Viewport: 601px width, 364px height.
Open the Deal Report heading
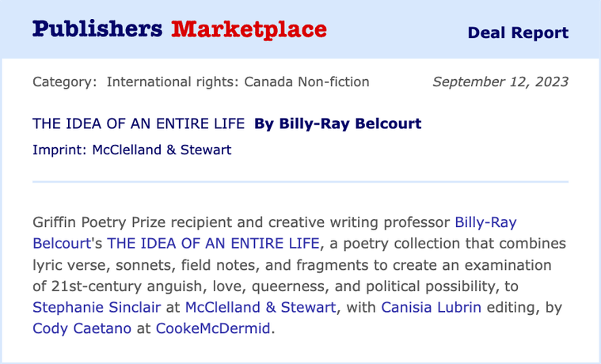tap(518, 33)
